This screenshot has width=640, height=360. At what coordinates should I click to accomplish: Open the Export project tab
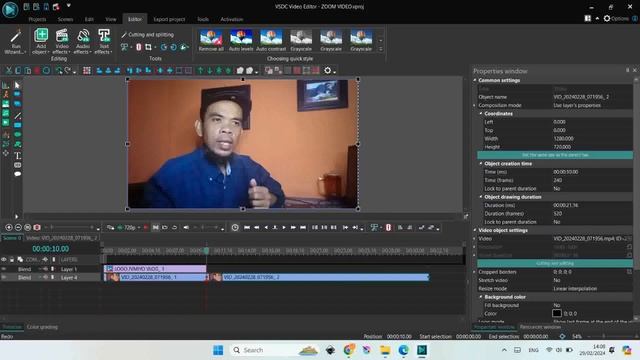pos(169,19)
